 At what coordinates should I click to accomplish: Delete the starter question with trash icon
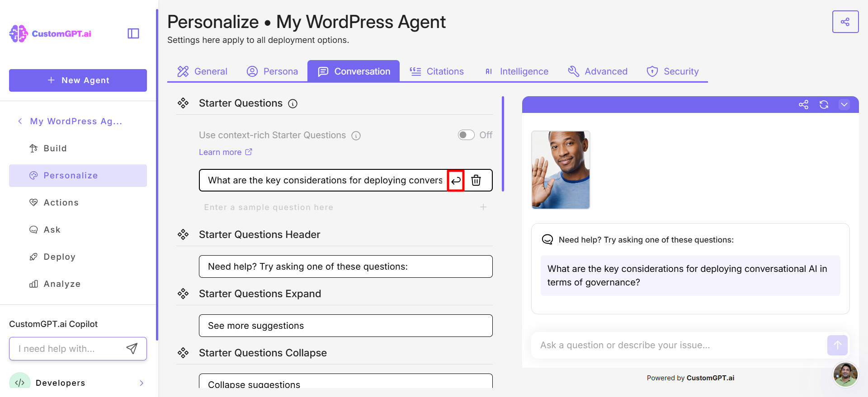(x=476, y=180)
